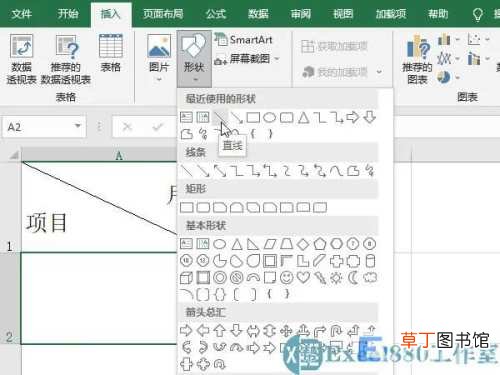
Task: Pick the moon basic shape
Action: [x=353, y=277]
